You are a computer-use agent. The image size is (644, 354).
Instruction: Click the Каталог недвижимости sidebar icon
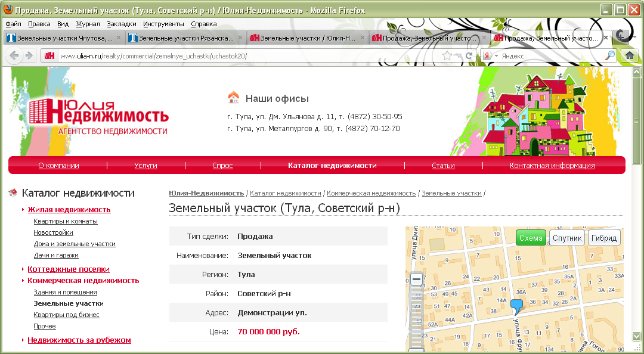pyautogui.click(x=13, y=192)
